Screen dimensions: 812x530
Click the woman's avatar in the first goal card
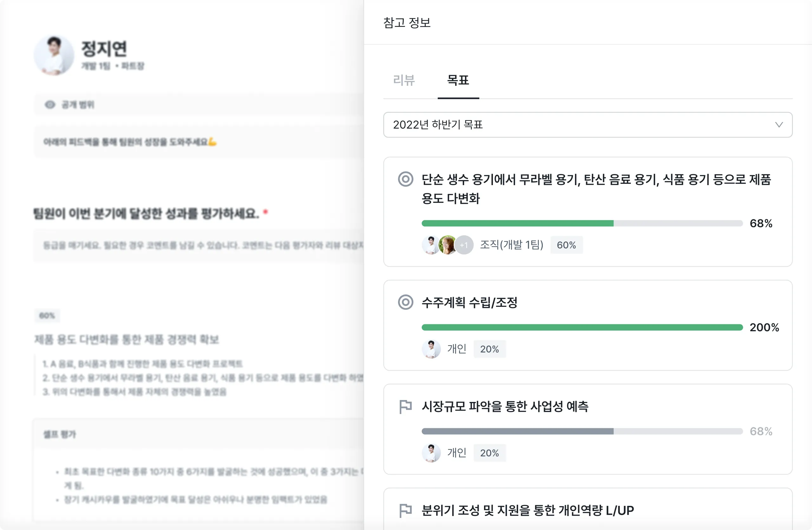pyautogui.click(x=448, y=245)
